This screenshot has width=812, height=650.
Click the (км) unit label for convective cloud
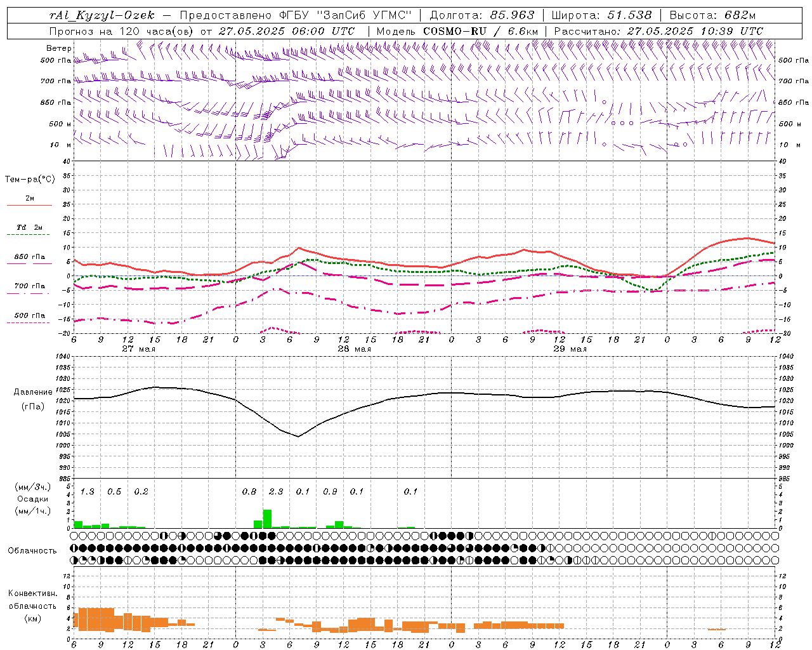[32, 619]
